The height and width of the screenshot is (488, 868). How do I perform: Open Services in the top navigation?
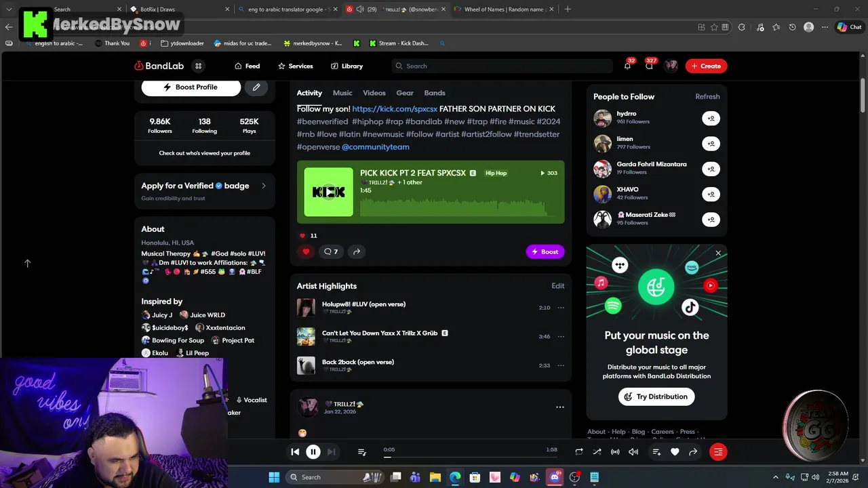point(295,66)
